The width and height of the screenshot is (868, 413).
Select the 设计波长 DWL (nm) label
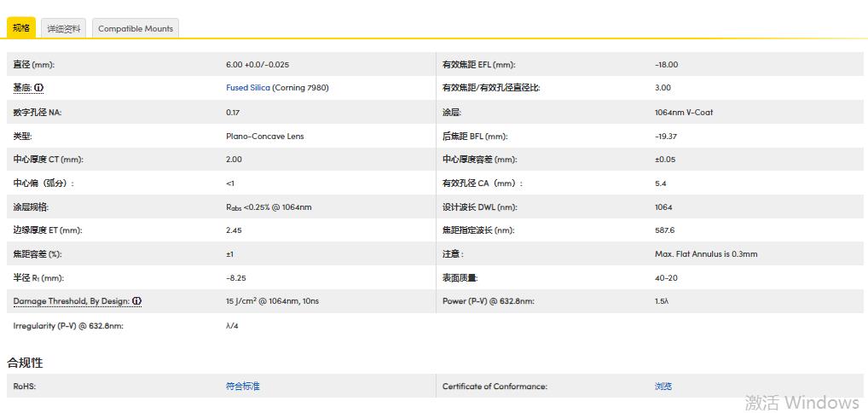click(479, 207)
